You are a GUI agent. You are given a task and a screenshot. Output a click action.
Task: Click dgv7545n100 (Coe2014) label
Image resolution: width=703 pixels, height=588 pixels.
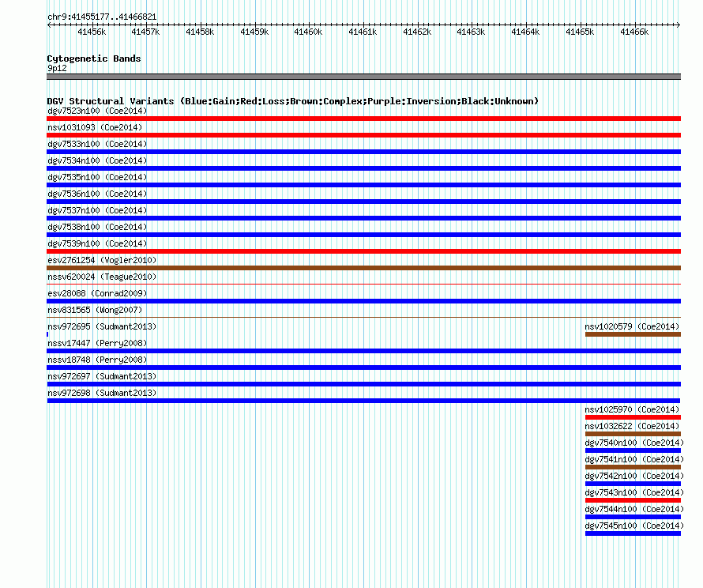(x=634, y=526)
